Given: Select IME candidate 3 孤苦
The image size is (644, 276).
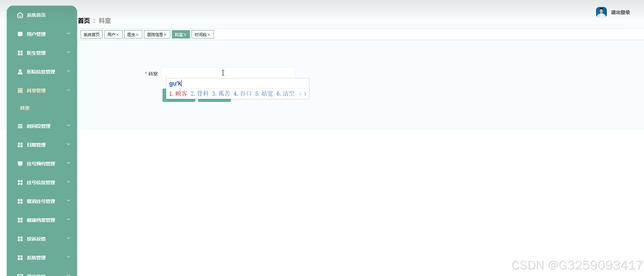Looking at the screenshot, I should [221, 94].
